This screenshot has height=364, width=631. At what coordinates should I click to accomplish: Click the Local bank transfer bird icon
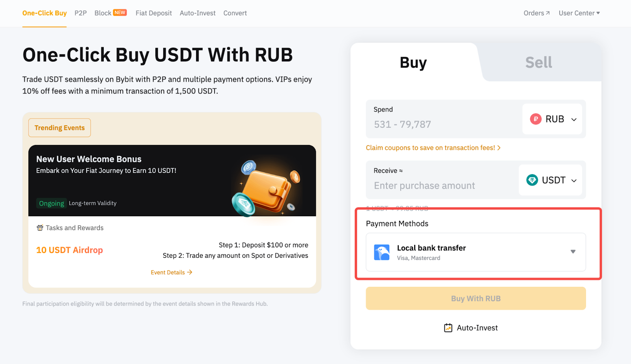coord(382,253)
